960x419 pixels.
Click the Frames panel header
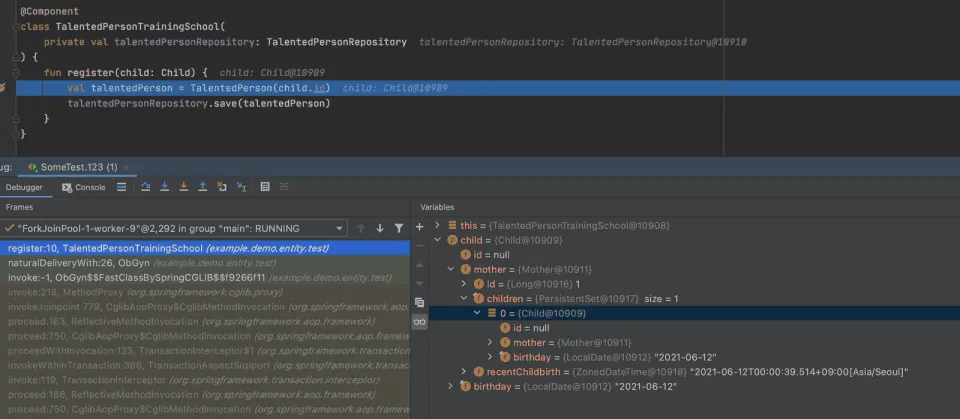(19, 208)
